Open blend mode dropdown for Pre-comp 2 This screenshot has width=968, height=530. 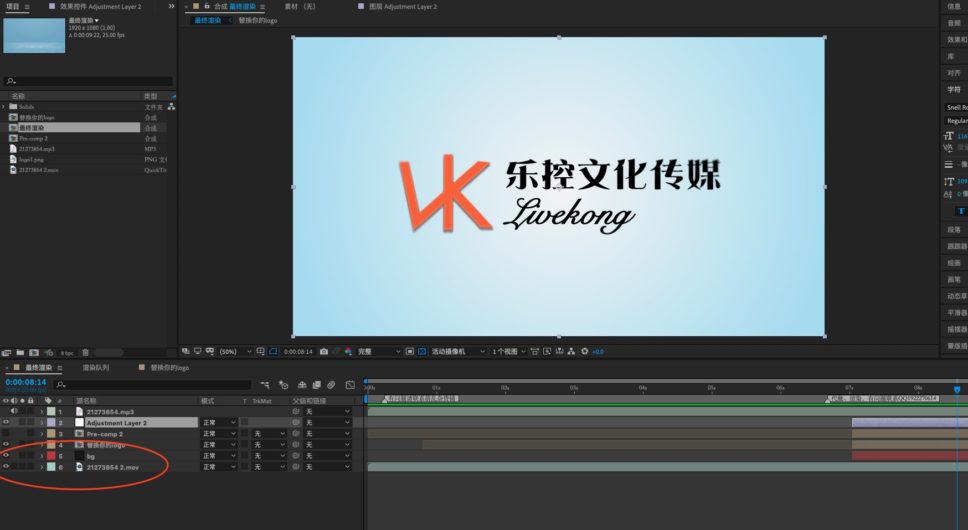(x=219, y=434)
